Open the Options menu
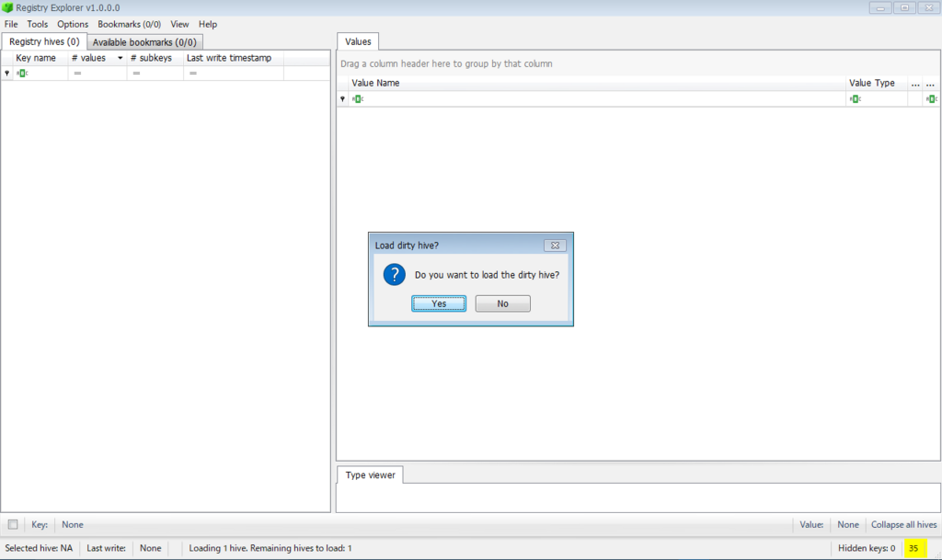 [x=73, y=24]
